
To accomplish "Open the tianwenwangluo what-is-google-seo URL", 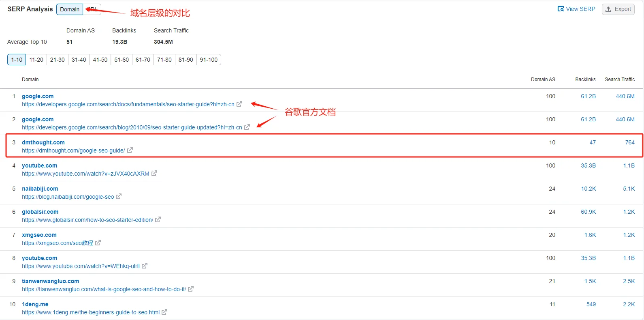I will (104, 289).
